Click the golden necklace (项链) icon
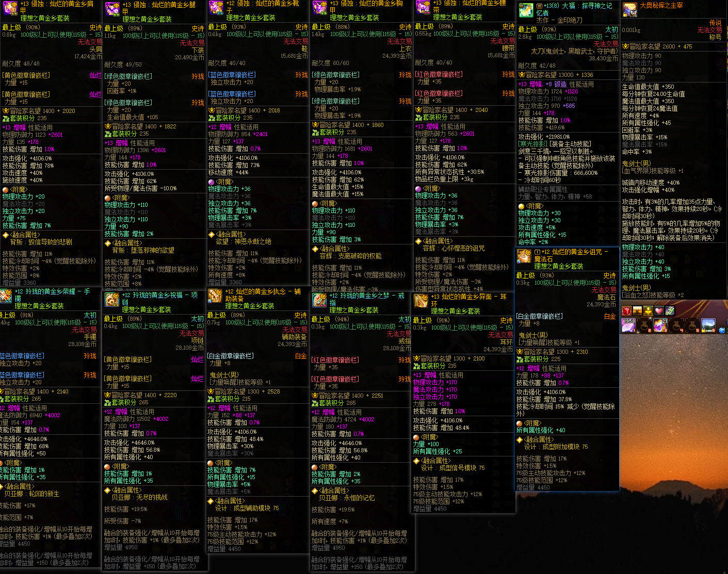Screen dimensions: 728x574 point(112,300)
